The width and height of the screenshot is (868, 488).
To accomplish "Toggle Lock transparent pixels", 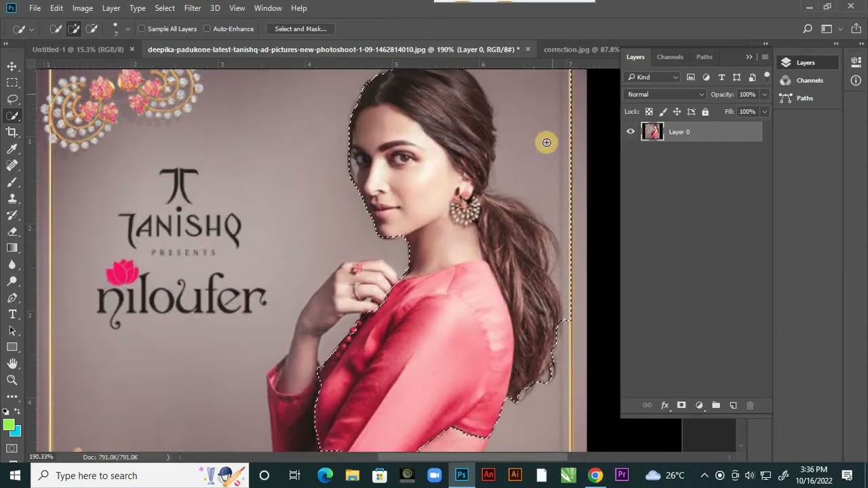I will (x=649, y=112).
